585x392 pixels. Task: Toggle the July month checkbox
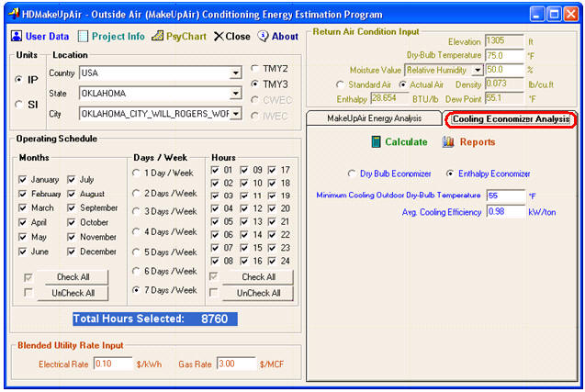[x=72, y=180]
